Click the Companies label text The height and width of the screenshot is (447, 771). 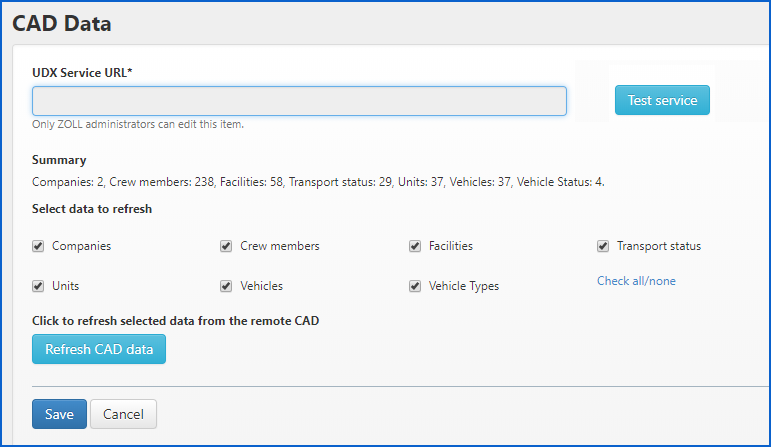tap(81, 246)
